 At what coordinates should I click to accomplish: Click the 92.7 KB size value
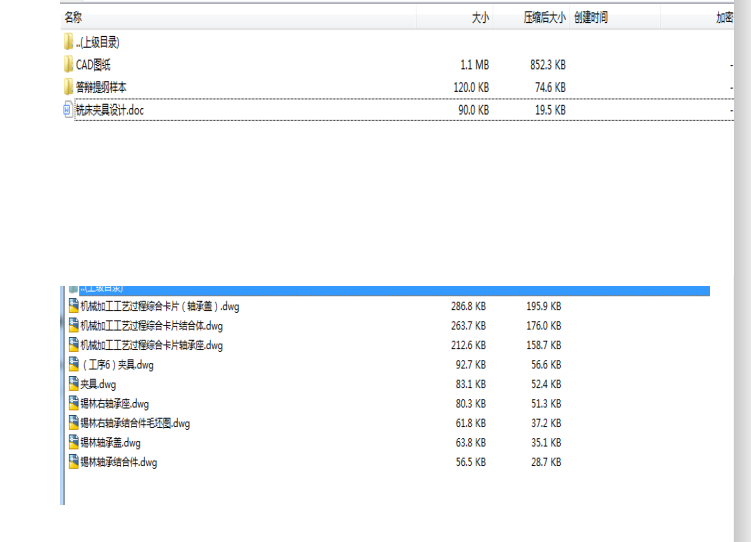pos(471,364)
